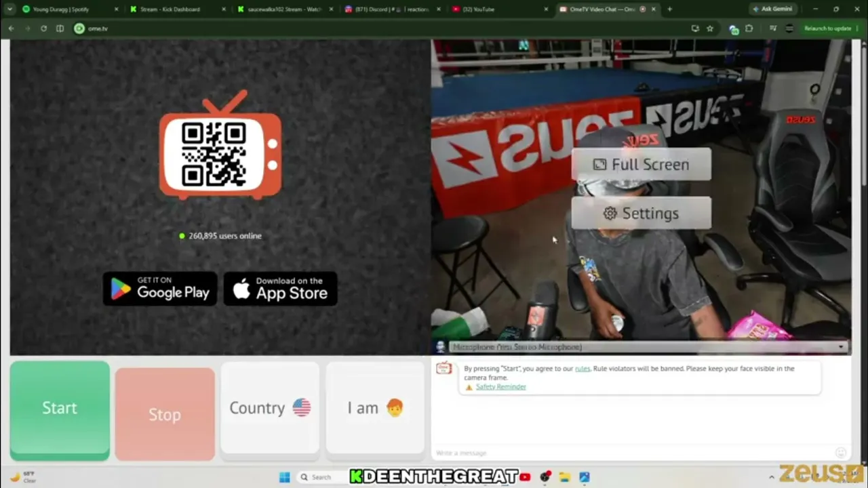The image size is (868, 488).
Task: Open the weather widget in the taskbar
Action: tap(24, 477)
